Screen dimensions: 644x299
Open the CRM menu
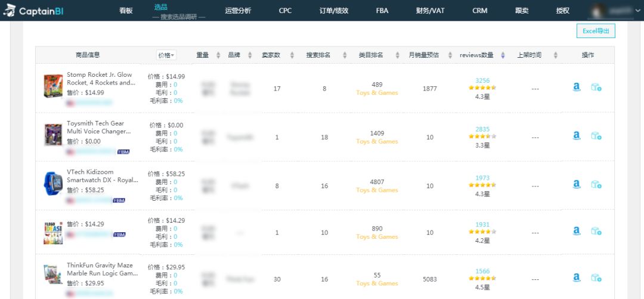(479, 11)
